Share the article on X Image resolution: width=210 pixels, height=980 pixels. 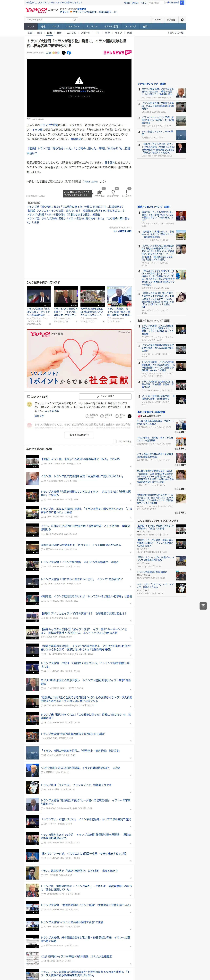tap(64, 53)
